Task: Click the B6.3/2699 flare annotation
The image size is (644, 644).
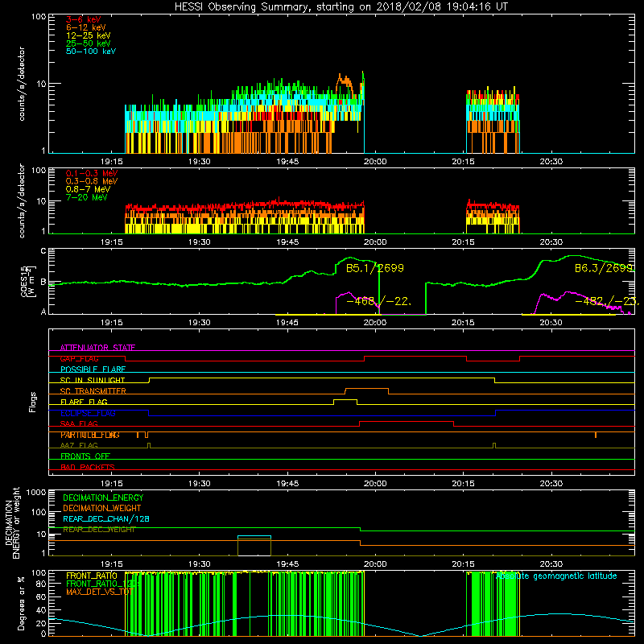Action: (604, 268)
